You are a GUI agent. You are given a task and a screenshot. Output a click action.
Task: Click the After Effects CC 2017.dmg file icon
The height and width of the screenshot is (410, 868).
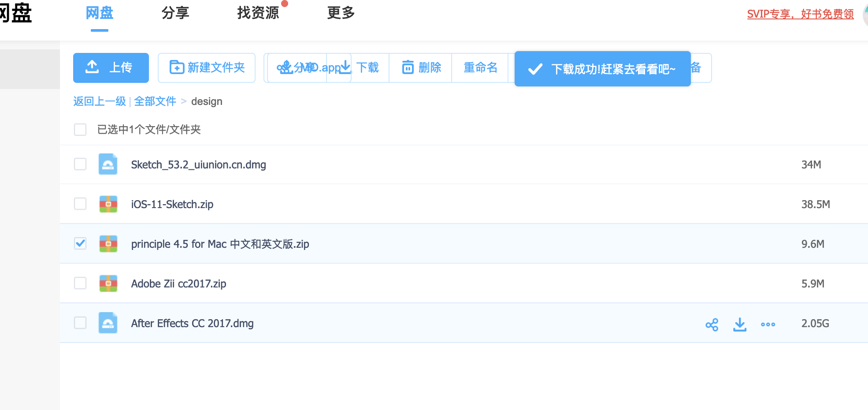[108, 323]
